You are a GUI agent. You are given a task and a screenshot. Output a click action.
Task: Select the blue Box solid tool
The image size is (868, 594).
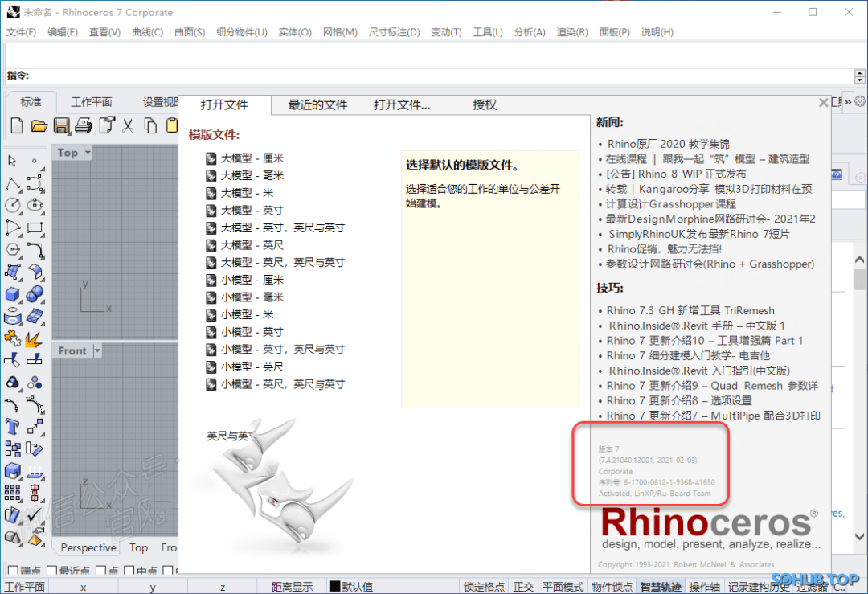[x=13, y=294]
